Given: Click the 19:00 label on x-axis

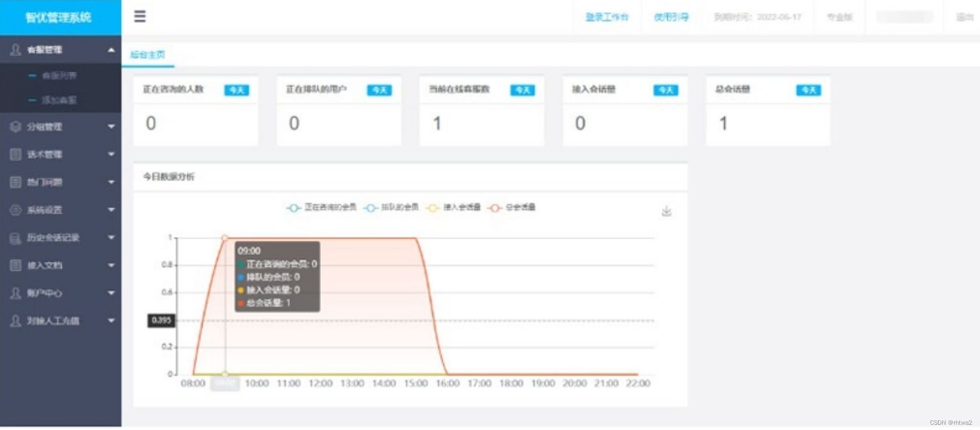Looking at the screenshot, I should click(x=543, y=383).
